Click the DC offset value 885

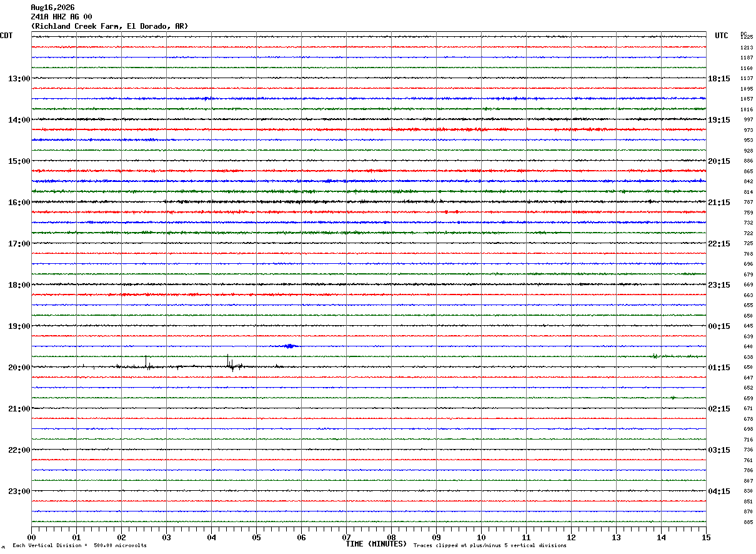748,522
